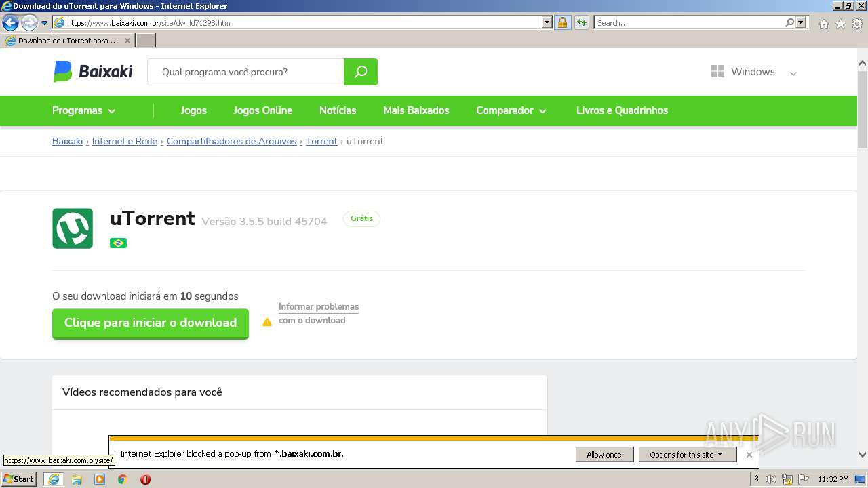Open the Notícias menu item

338,110
